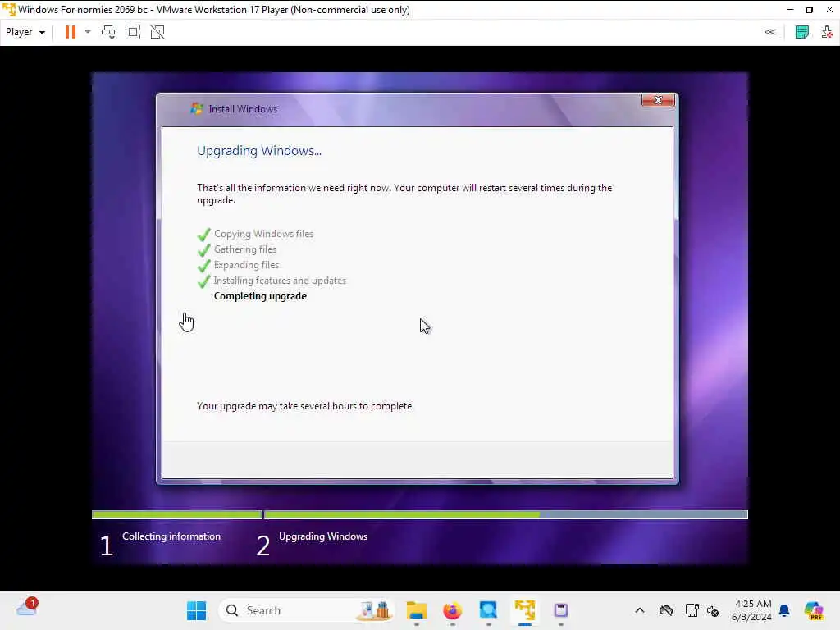Open the display/network tray icon
Viewport: 840px width, 630px height.
692,610
